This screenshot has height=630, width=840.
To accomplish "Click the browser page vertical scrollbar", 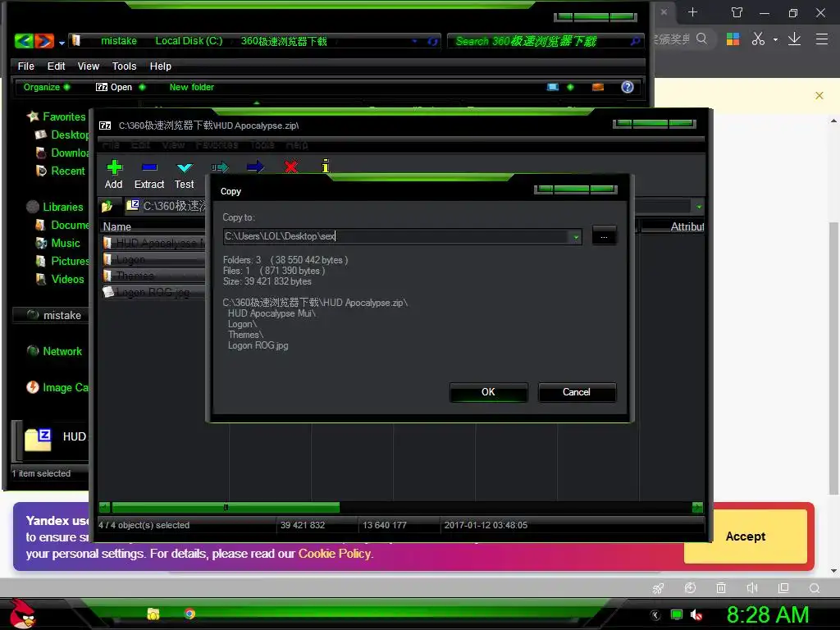I will coord(833,358).
